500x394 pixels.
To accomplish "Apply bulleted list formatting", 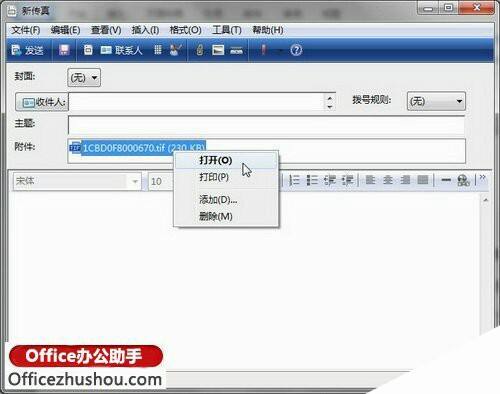I will click(312, 180).
